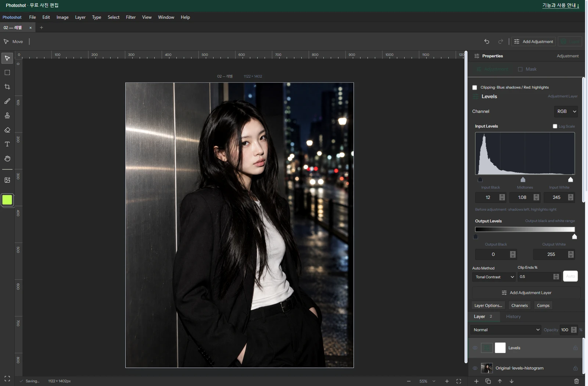
Task: Open the Filter menu
Action: tap(131, 17)
